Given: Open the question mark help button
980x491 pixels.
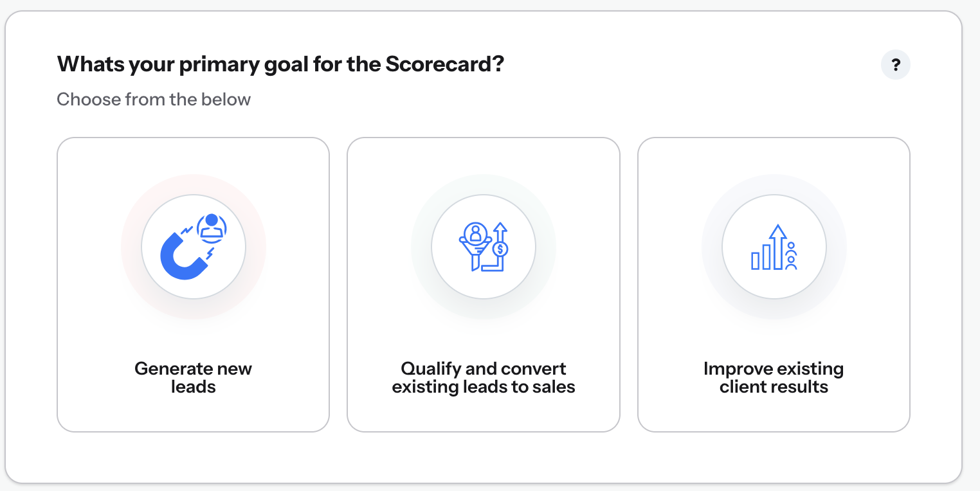Looking at the screenshot, I should (896, 65).
